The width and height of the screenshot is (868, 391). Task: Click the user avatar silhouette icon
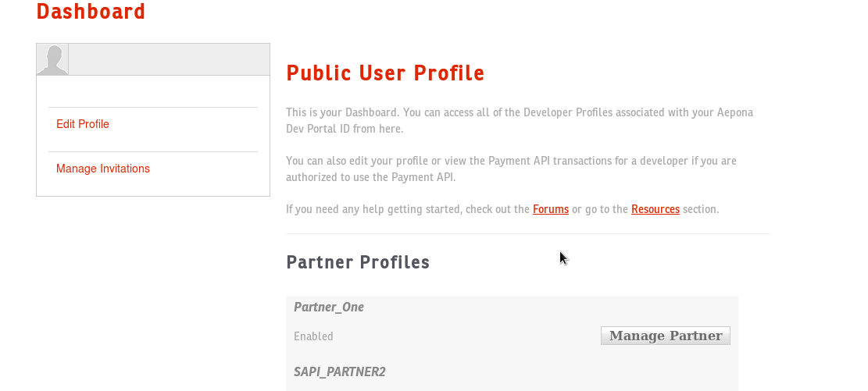52,60
